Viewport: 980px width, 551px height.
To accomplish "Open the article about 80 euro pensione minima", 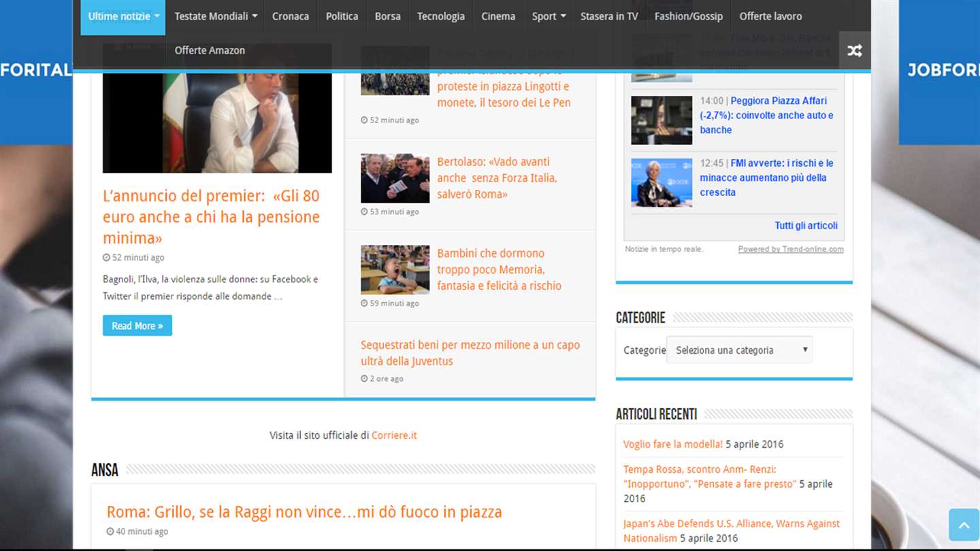I will tap(211, 217).
